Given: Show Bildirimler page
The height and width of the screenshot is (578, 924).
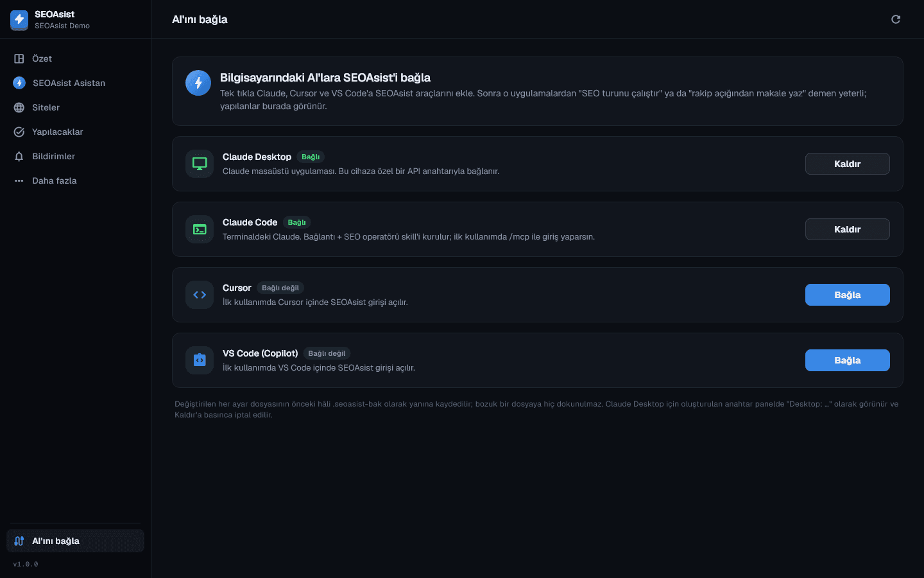Looking at the screenshot, I should [75, 156].
